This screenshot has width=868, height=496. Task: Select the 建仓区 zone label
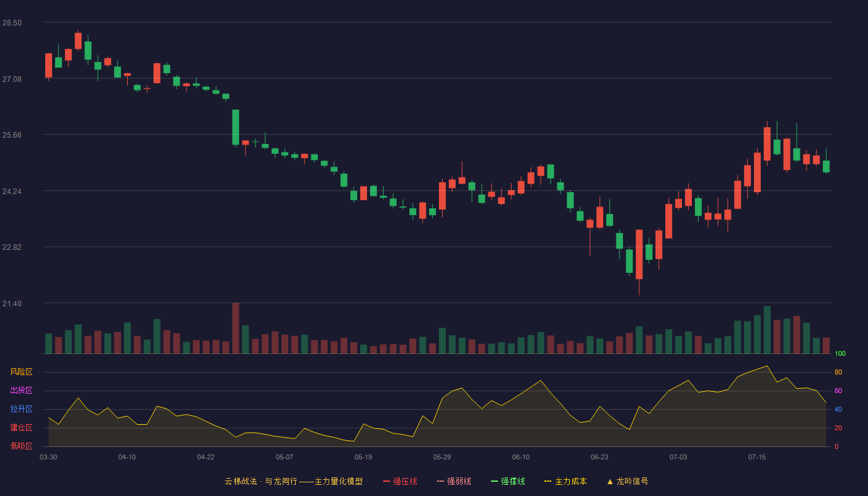point(21,428)
